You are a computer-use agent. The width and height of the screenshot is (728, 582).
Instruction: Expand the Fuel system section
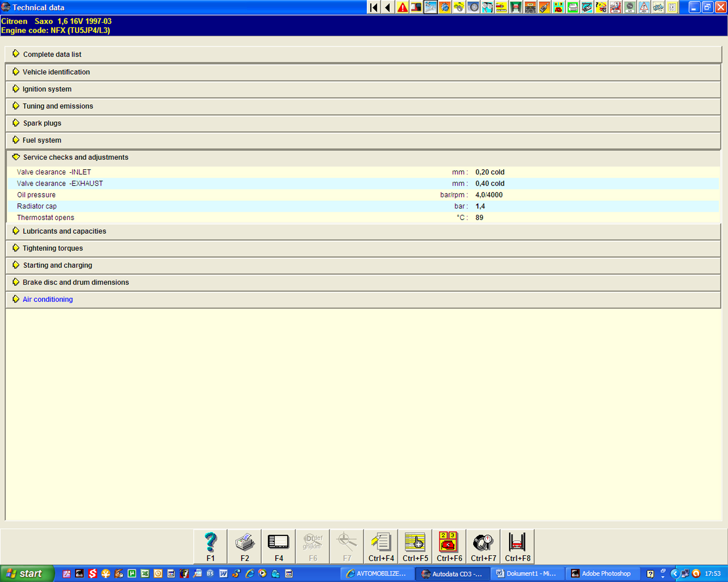click(x=364, y=140)
